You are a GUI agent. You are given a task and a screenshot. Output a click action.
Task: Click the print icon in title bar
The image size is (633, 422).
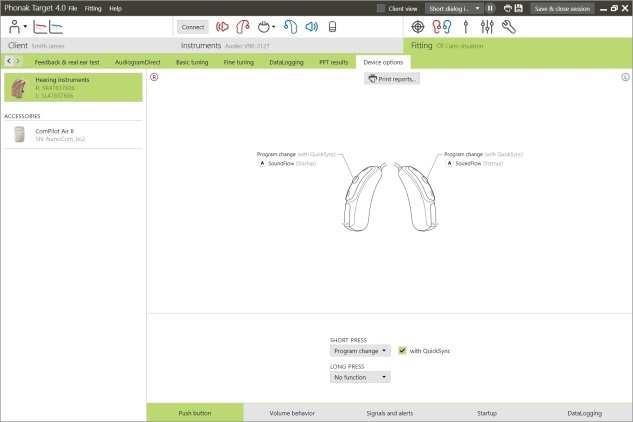[508, 8]
